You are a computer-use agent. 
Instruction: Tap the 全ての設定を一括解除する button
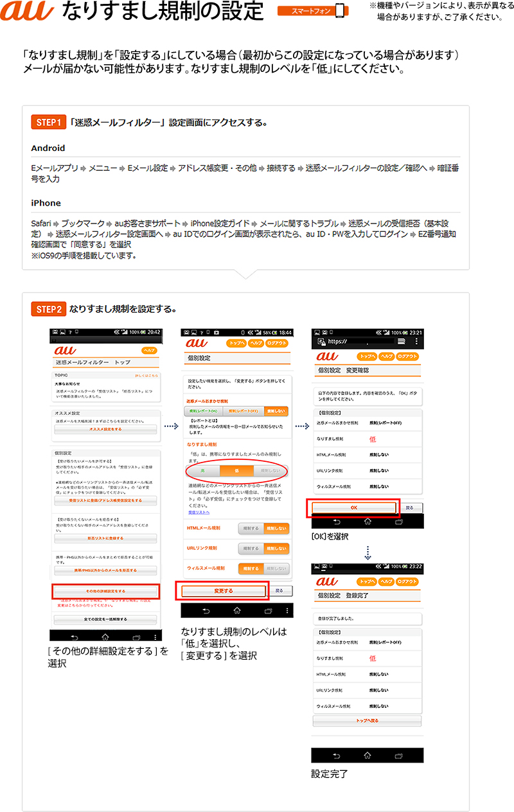click(105, 619)
